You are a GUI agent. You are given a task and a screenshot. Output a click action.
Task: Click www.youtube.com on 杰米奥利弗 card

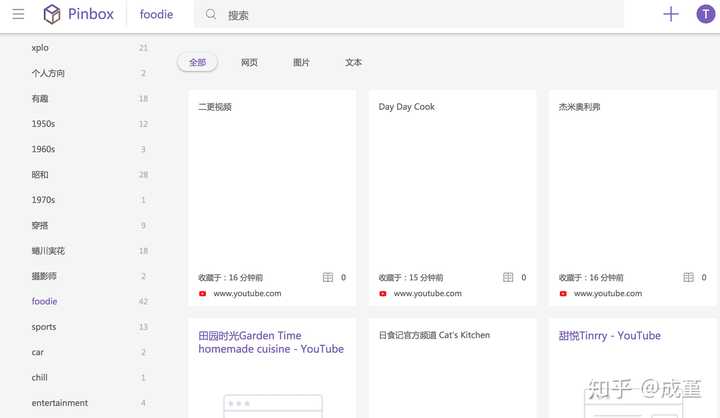pos(608,294)
